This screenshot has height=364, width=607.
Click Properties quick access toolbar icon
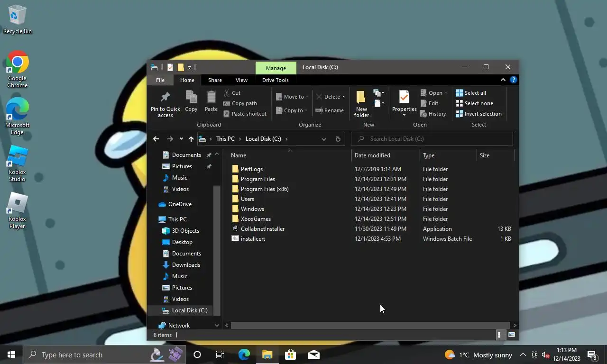[x=170, y=67]
